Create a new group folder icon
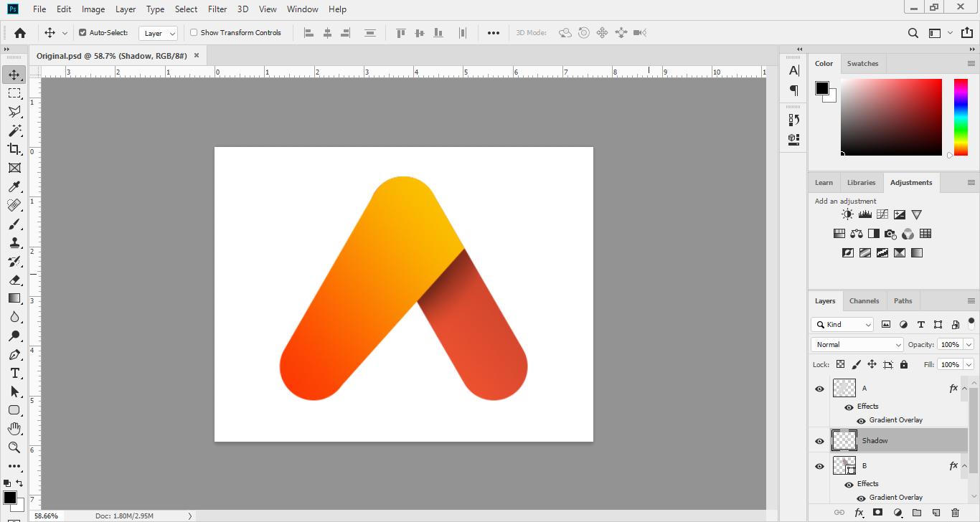Screen dimensions: 980x522 click(x=916, y=513)
